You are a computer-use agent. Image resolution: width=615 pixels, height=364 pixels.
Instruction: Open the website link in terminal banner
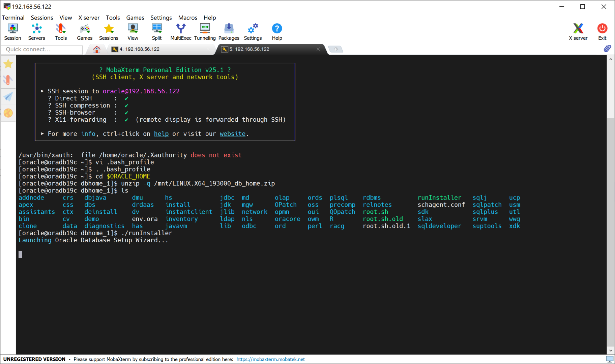click(x=233, y=134)
